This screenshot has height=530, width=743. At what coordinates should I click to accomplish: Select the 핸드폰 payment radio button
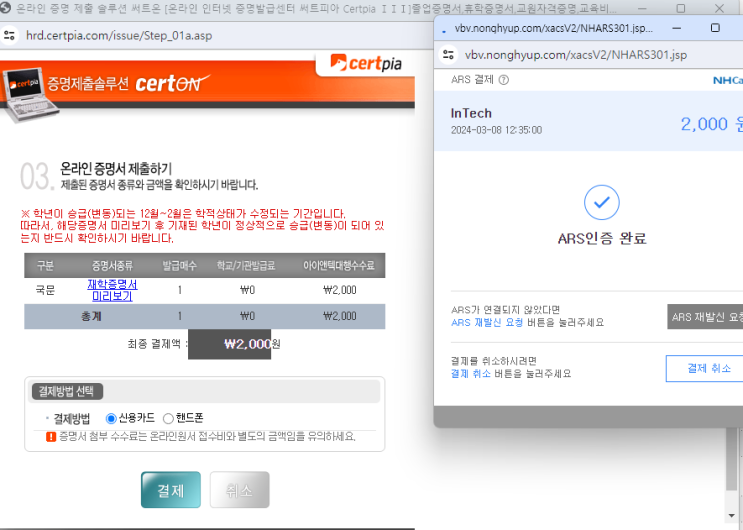pyautogui.click(x=168, y=418)
